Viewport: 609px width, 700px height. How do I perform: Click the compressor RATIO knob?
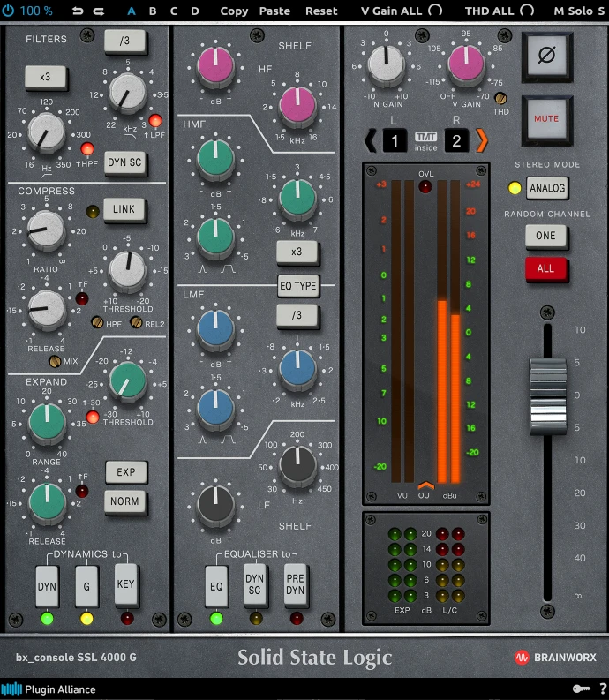click(x=46, y=230)
